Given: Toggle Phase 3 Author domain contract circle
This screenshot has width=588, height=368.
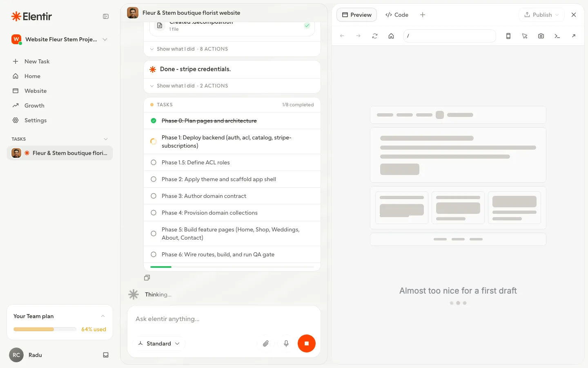Looking at the screenshot, I should pos(154,196).
